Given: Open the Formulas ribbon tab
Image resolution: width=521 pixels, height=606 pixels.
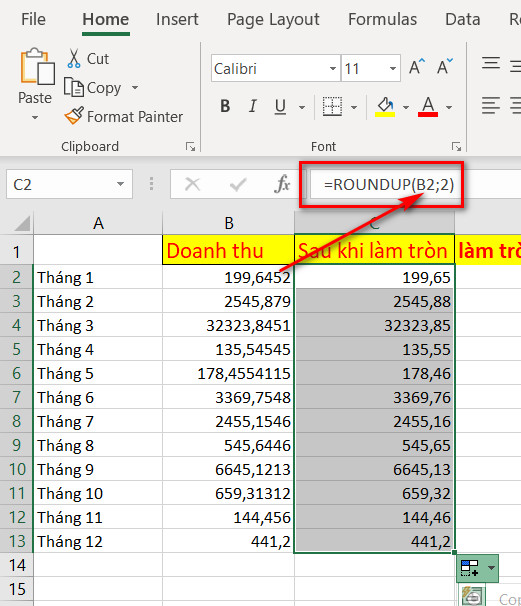Looking at the screenshot, I should click(383, 19).
